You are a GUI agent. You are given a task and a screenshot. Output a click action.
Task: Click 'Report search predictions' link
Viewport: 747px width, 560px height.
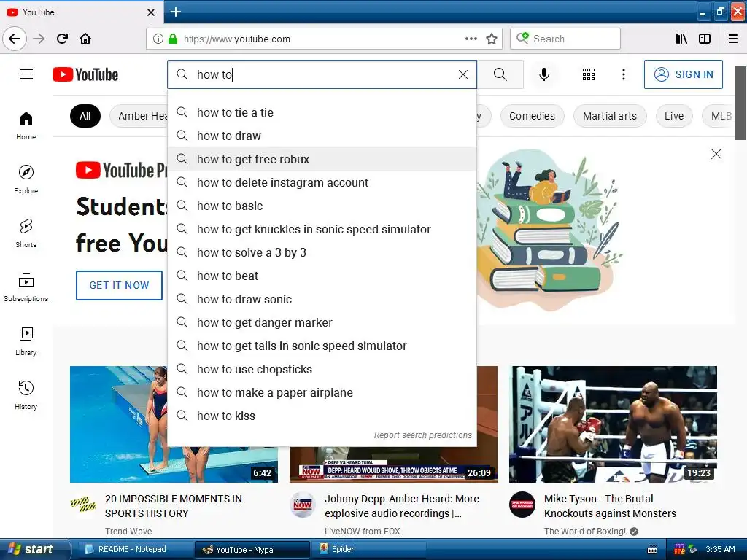[x=422, y=435]
